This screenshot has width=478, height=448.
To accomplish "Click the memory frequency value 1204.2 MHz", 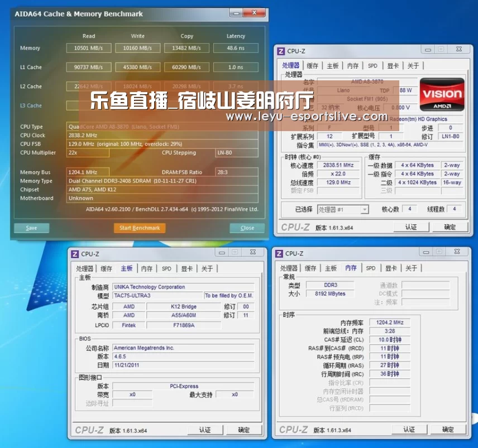I will coord(390,322).
